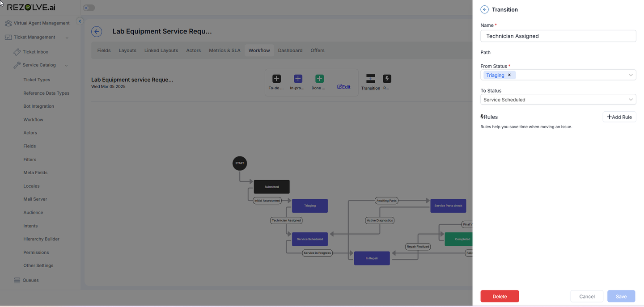644x307 pixels.
Task: Expand Ticket Management chevron
Action: pos(67,38)
